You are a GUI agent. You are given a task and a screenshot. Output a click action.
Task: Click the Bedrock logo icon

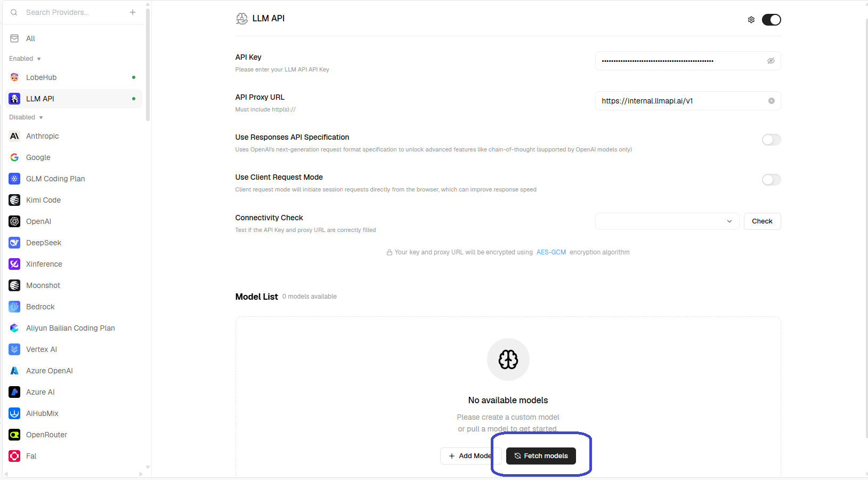click(14, 307)
